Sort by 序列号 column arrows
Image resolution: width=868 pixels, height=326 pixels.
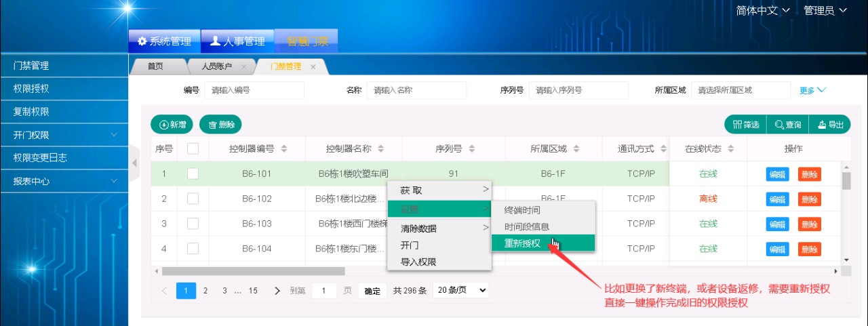coord(472,148)
